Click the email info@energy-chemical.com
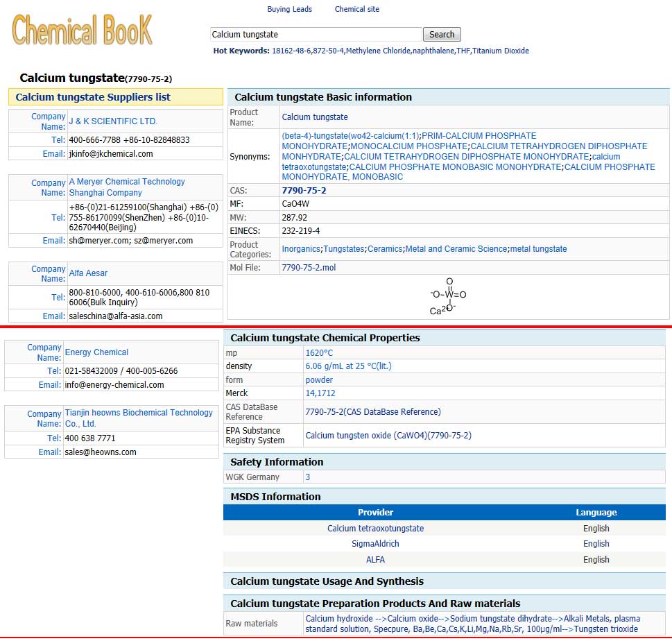672x641 pixels. [114, 384]
